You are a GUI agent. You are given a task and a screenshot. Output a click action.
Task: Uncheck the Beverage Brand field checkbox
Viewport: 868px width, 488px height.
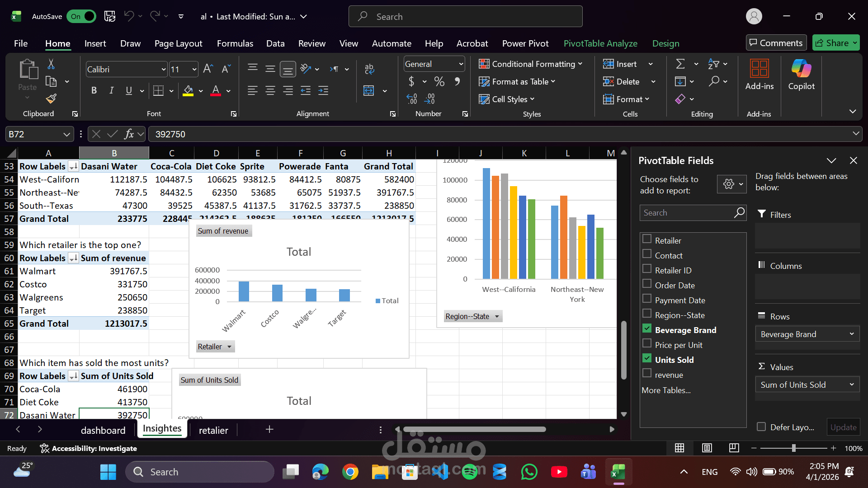(x=647, y=328)
